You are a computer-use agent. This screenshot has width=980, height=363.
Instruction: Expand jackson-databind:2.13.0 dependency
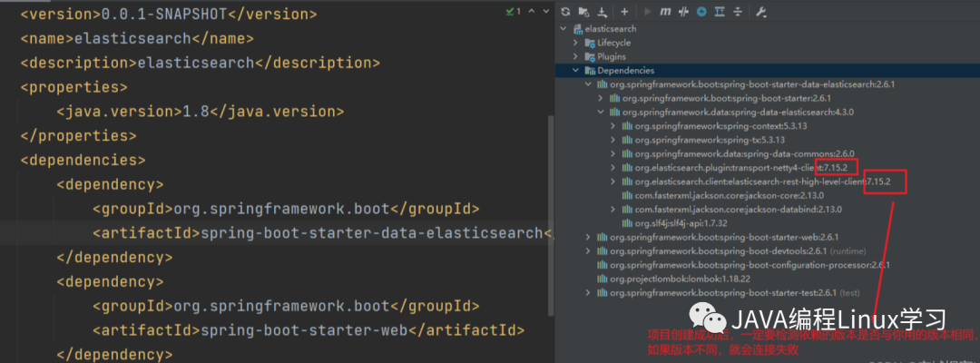coord(613,210)
